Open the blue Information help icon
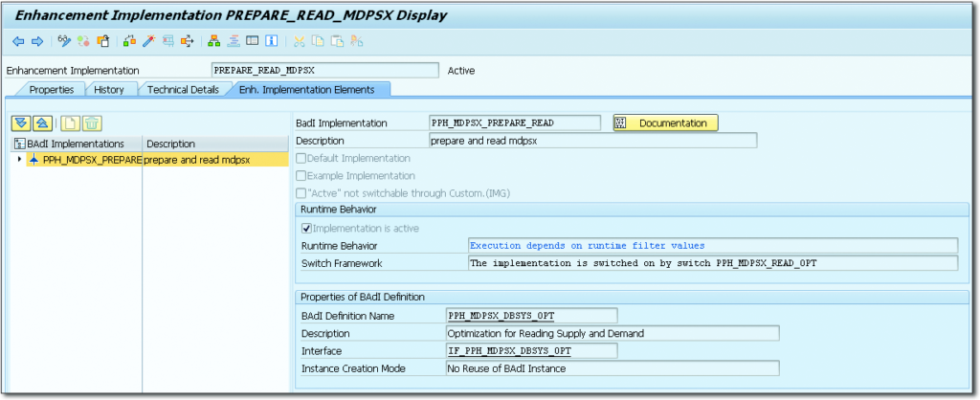Screen dimensions: 980x400 click(271, 41)
